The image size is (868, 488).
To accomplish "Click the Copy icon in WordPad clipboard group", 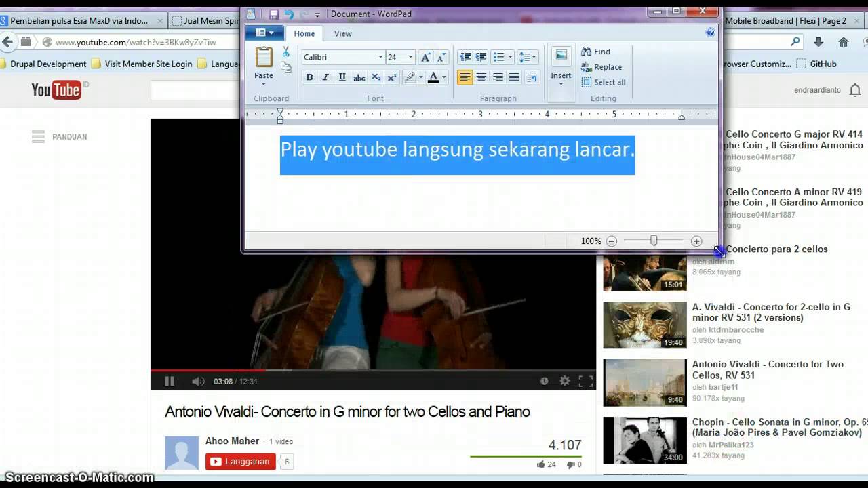I will pos(286,67).
